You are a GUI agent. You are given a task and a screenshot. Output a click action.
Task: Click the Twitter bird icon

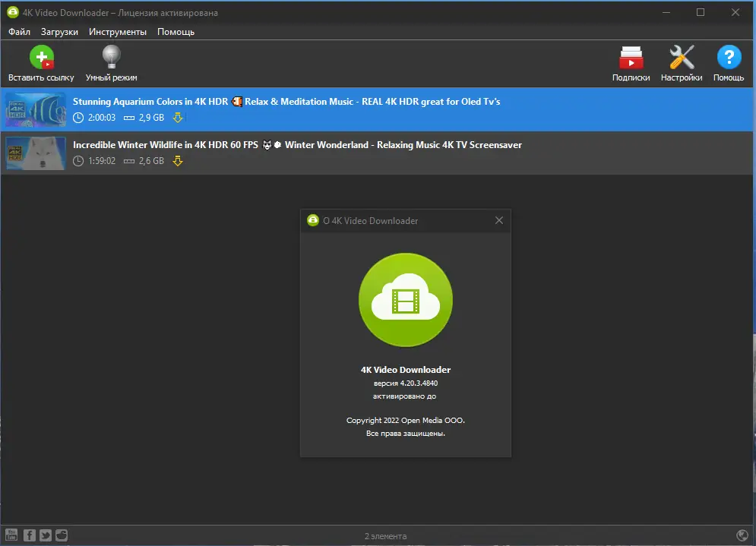45,535
